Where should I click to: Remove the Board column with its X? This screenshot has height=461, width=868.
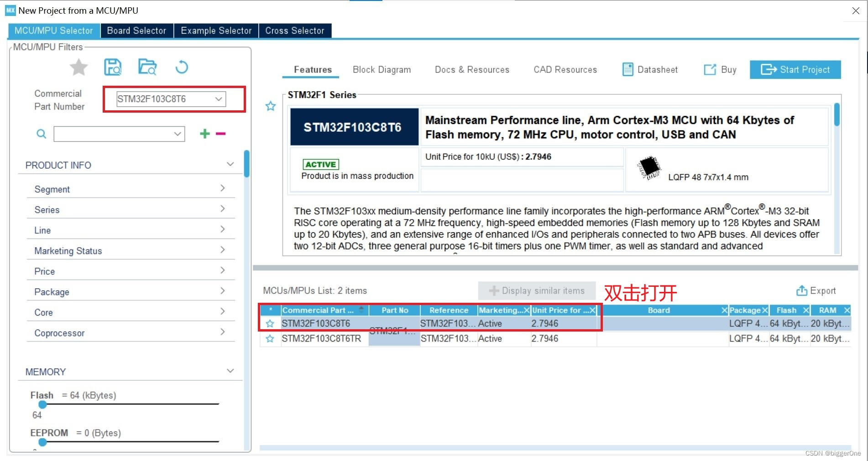(724, 310)
